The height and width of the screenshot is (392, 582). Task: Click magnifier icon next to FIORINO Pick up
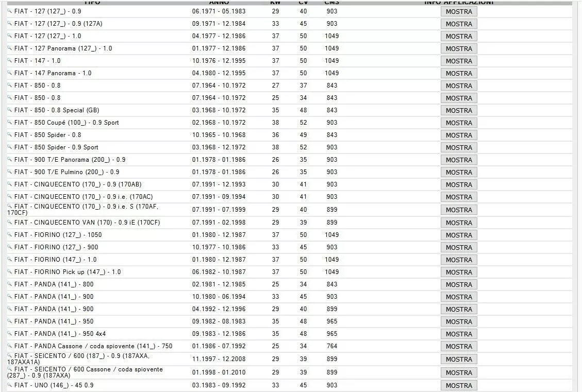click(10, 271)
